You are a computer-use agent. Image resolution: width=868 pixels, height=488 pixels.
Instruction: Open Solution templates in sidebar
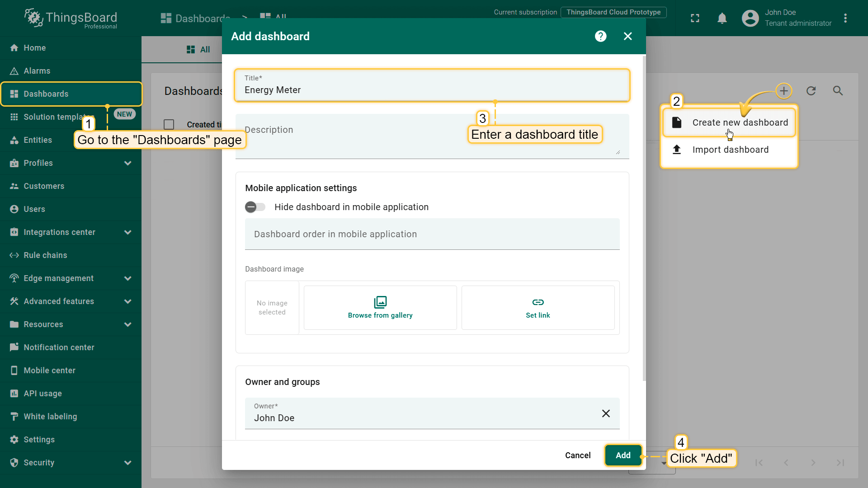tap(71, 117)
